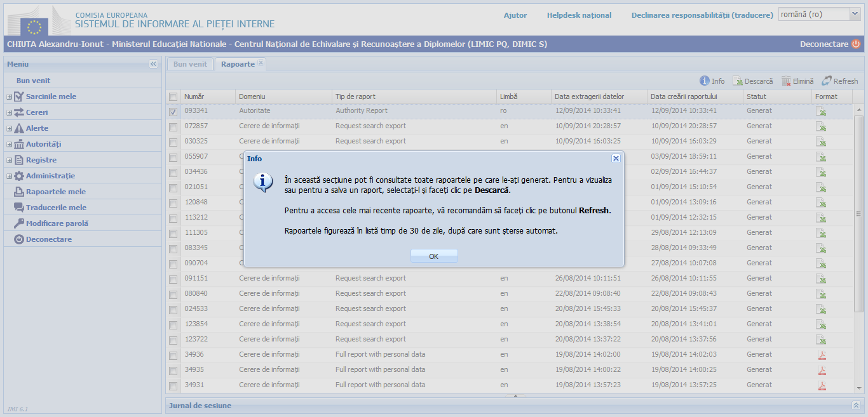Open the Helpdesk național link
The height and width of the screenshot is (417, 868).
pos(579,15)
